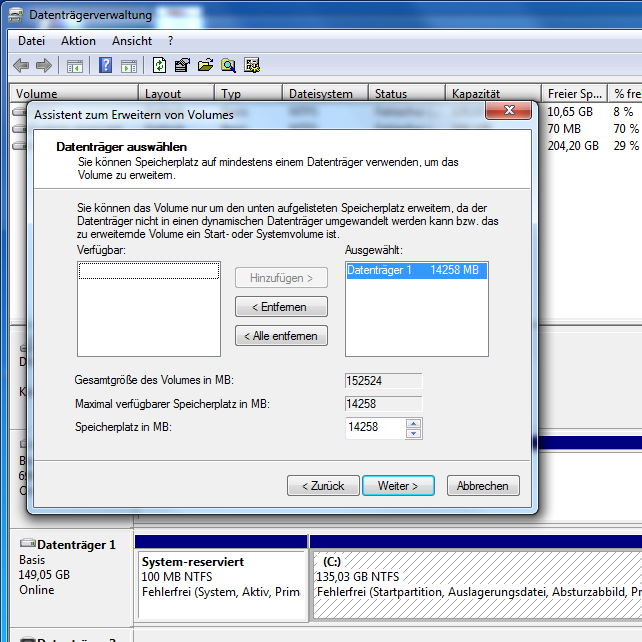Screen dimensions: 642x642
Task: Click the Entfernen button
Action: tap(281, 307)
